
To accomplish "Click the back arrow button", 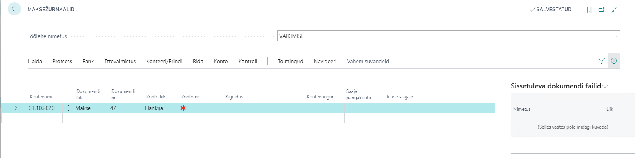I will (x=14, y=9).
